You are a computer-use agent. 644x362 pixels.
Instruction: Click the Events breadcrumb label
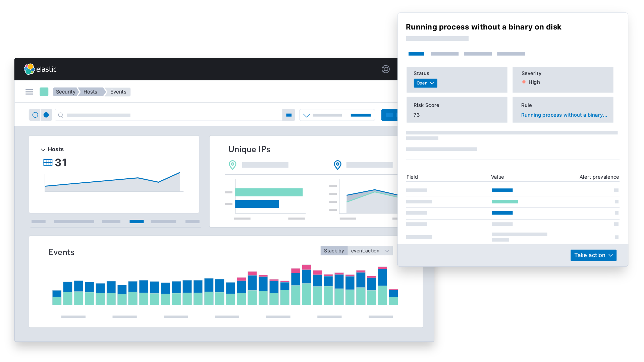(x=118, y=92)
